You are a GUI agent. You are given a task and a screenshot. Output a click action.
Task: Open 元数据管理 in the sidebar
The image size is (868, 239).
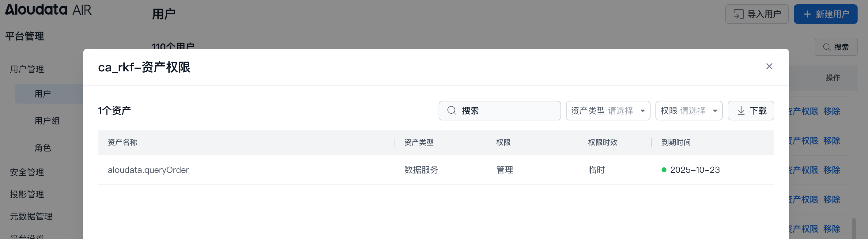[x=31, y=216]
